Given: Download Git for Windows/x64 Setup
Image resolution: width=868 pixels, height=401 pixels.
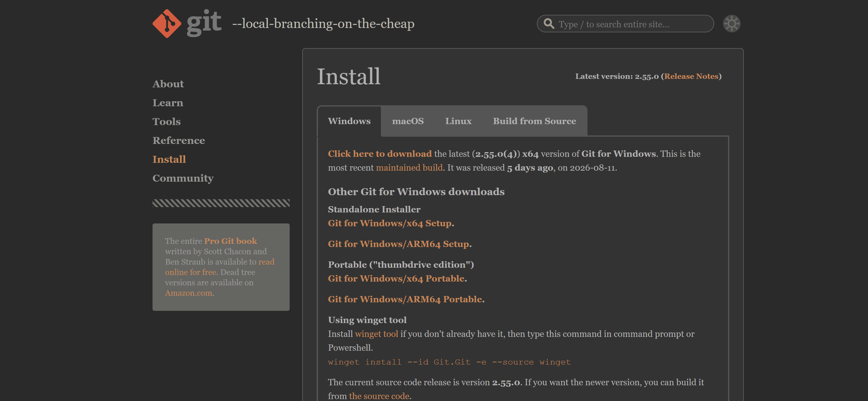Looking at the screenshot, I should [x=390, y=223].
